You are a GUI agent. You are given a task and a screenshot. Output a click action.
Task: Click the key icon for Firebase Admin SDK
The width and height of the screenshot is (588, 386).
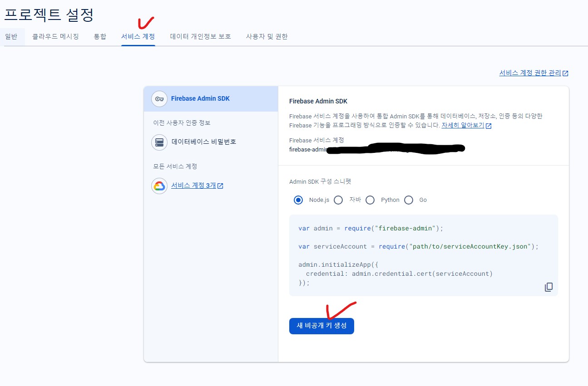[x=159, y=99]
